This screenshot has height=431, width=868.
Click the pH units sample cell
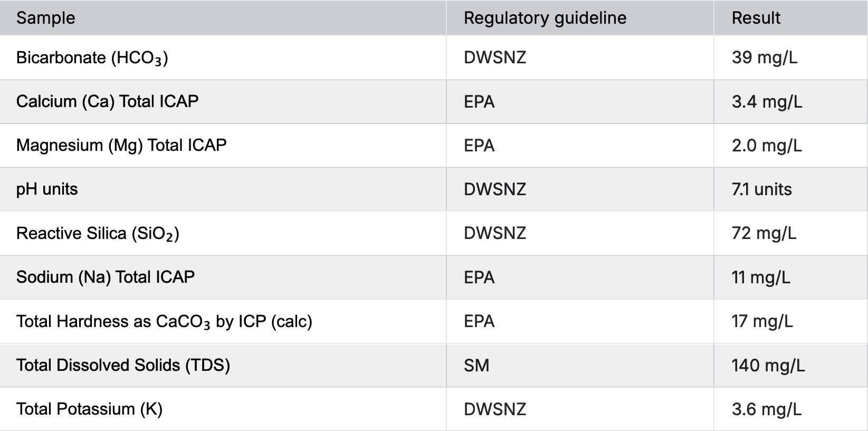47,189
